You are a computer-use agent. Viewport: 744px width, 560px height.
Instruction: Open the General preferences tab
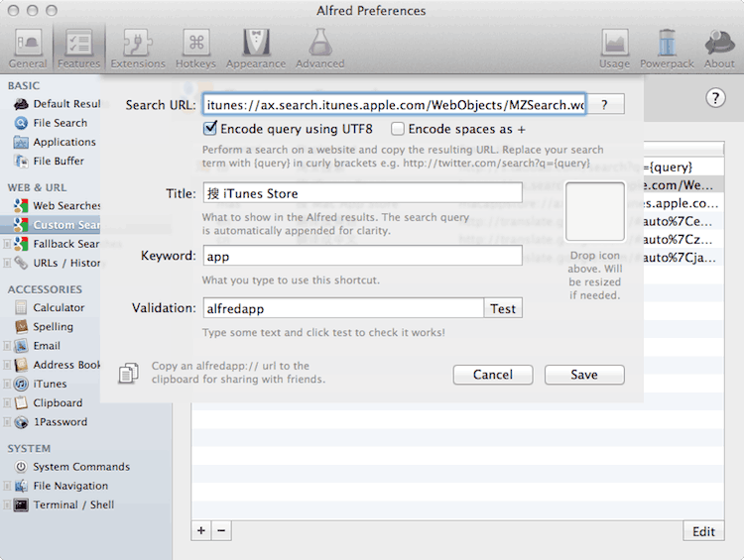[x=28, y=49]
